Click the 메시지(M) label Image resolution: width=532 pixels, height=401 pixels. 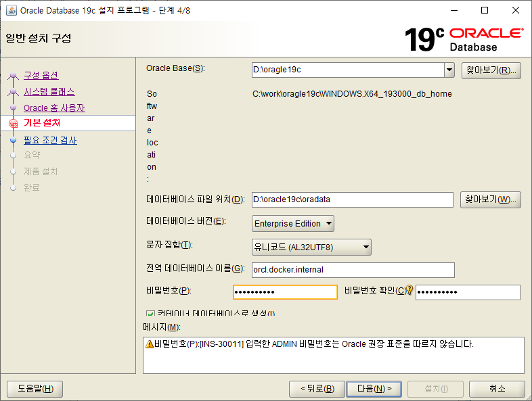(162, 327)
